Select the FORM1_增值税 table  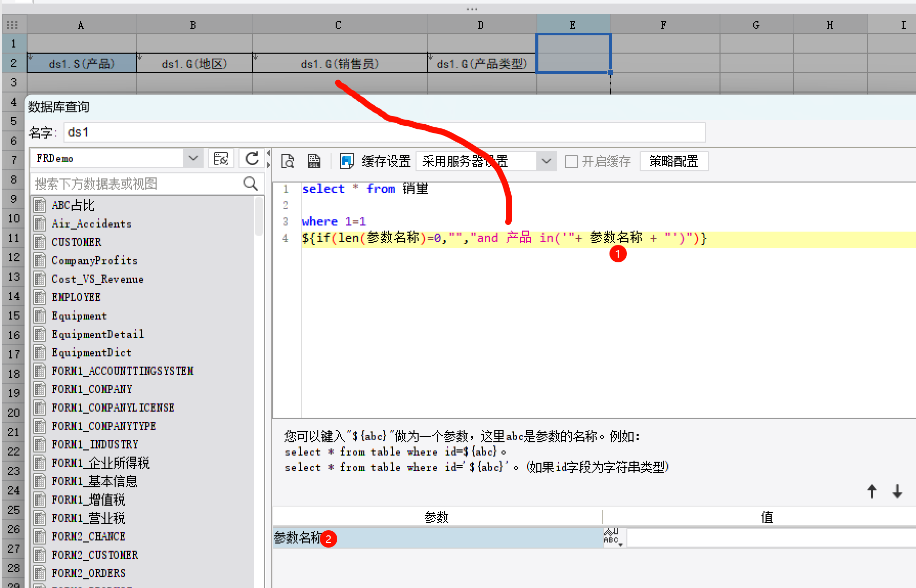coord(89,500)
